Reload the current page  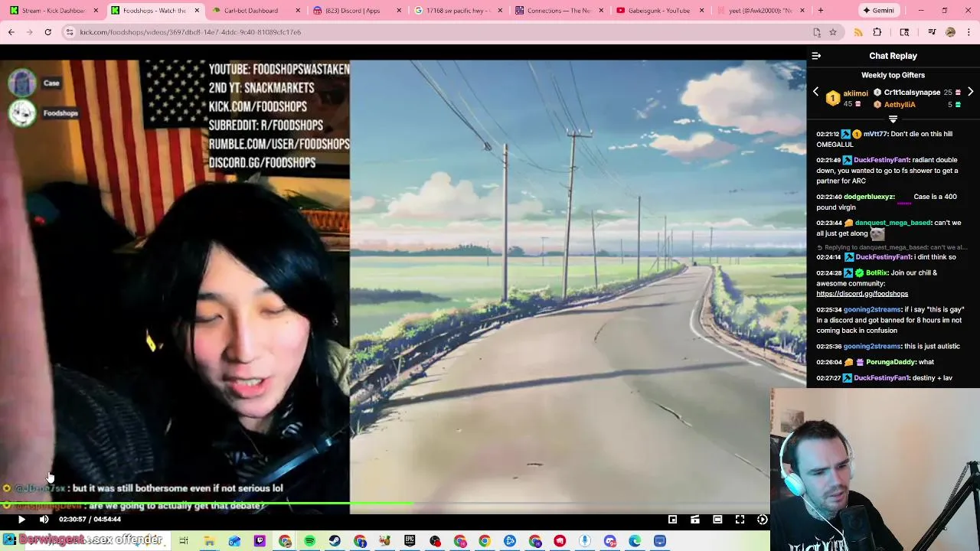[47, 32]
